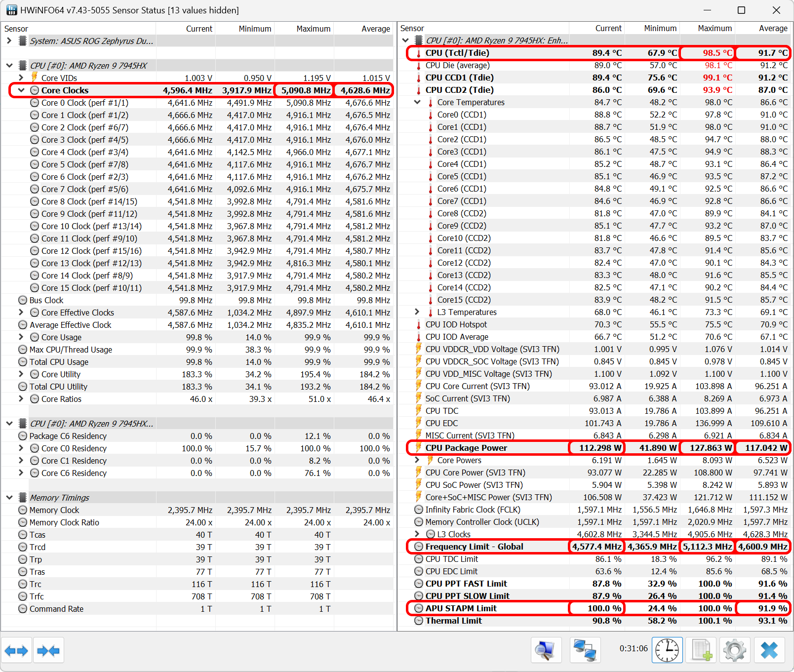Viewport: 794px width, 672px height.
Task: Select the Core Effective Clocks row
Action: tap(198, 312)
